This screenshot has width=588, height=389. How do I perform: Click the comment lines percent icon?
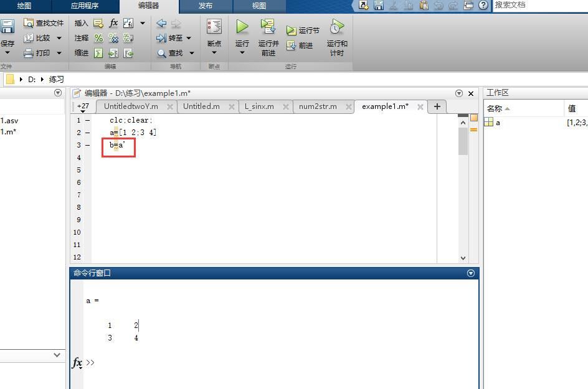(x=98, y=38)
